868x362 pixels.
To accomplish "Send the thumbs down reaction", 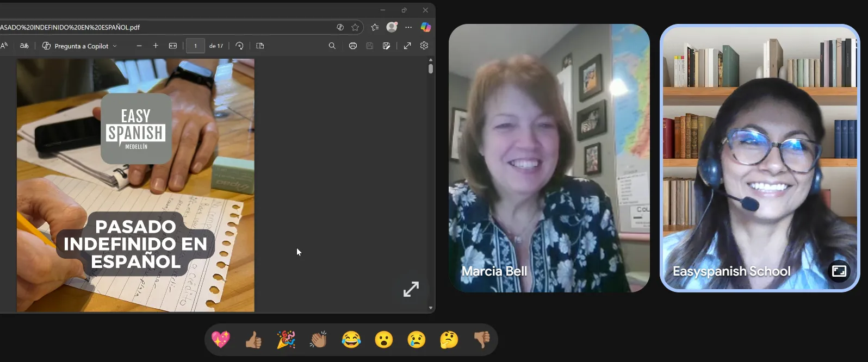I will 482,340.
